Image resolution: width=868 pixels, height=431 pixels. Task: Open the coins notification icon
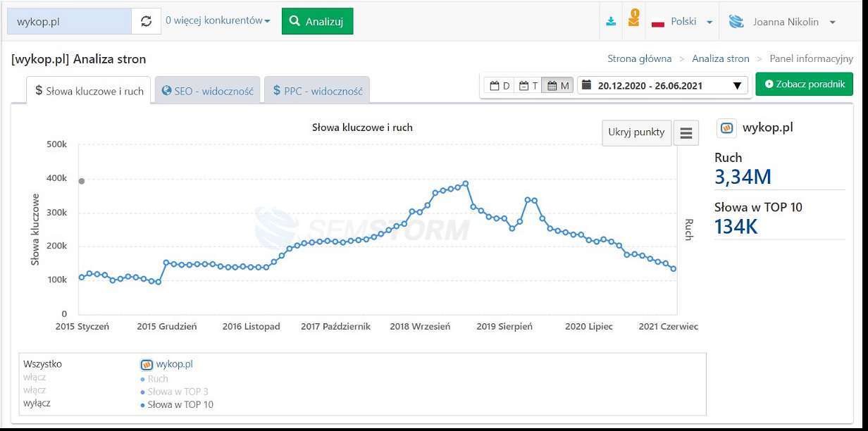click(633, 18)
